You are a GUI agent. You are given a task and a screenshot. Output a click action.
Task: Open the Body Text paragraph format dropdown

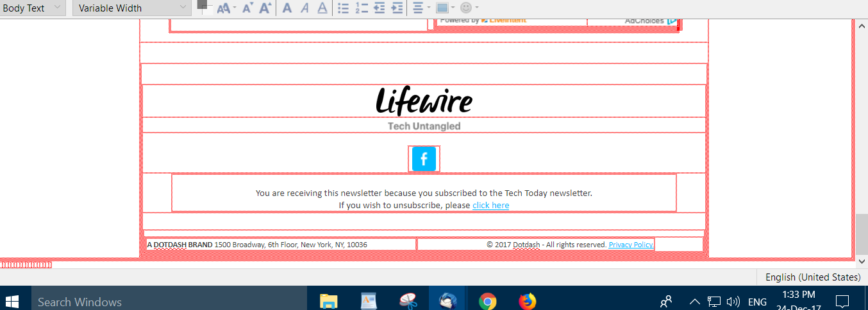32,8
